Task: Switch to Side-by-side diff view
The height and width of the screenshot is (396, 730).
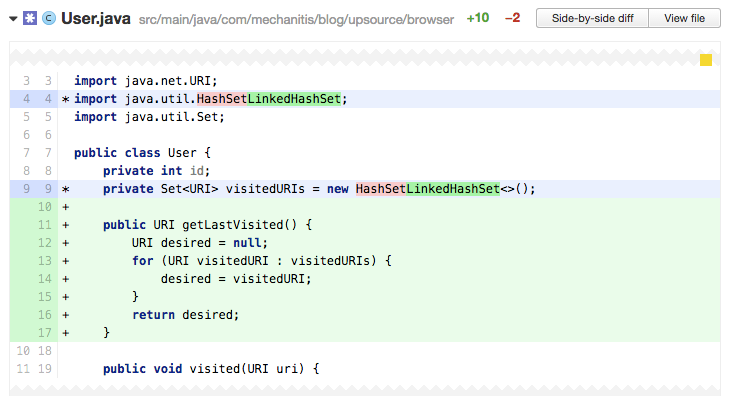Action: click(592, 18)
